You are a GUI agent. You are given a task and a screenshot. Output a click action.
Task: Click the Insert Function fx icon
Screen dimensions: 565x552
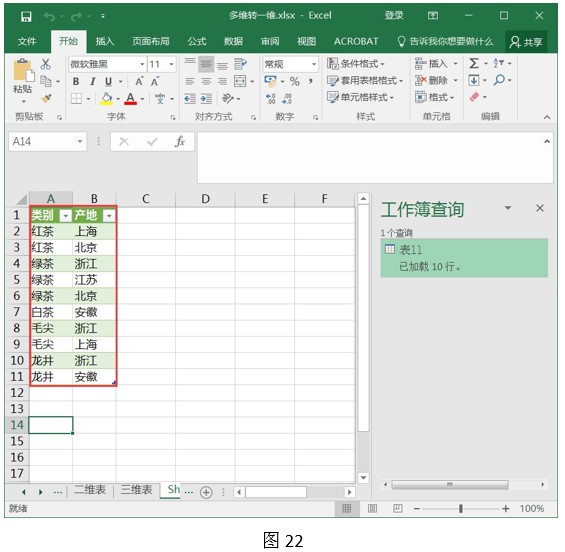point(179,142)
